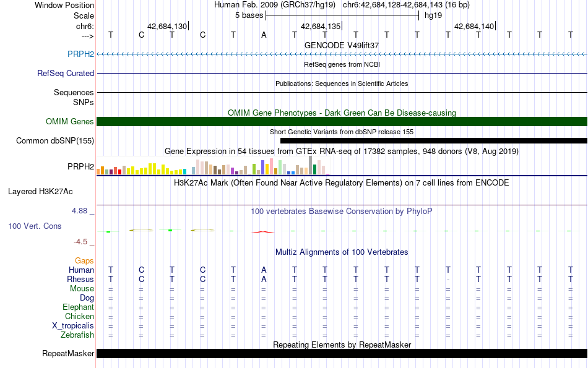Select the OMIM Genes track label
The image size is (588, 368).
click(70, 121)
